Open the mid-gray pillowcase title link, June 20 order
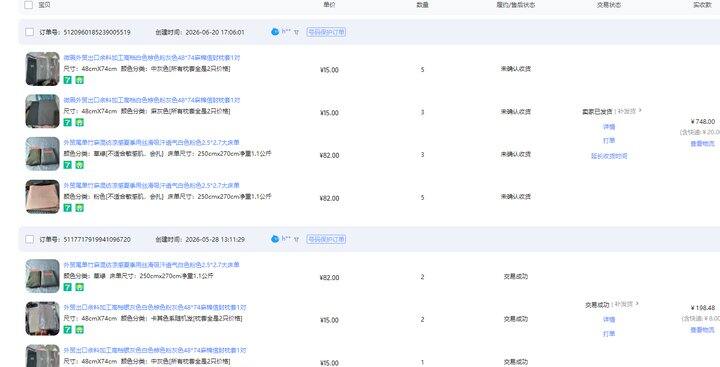Screen dimensions: 720x367 tap(152, 58)
